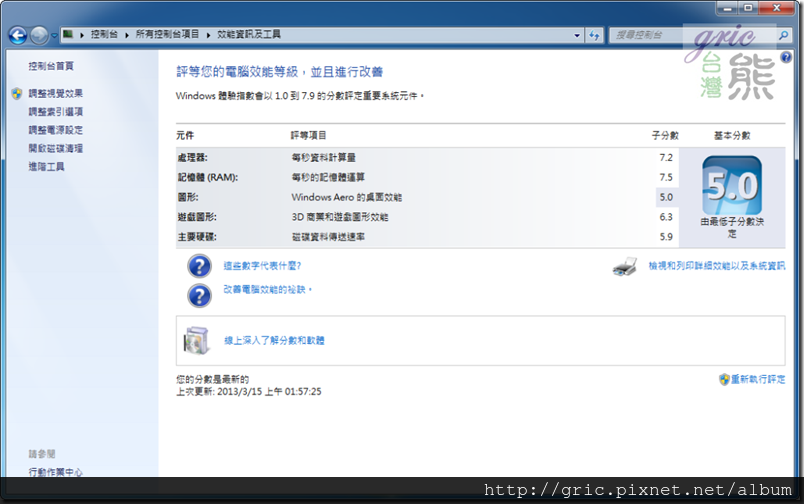Screen dimensions: 804x504
Task: Select the 主要硬碟 row label
Action: [x=197, y=237]
